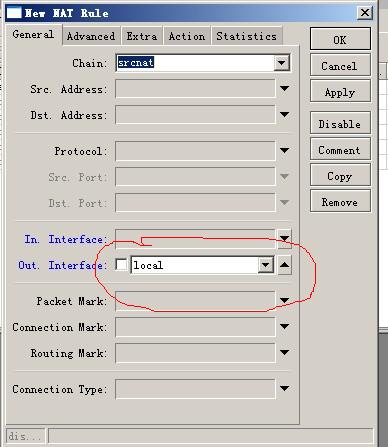Open the Out. Interface dropdown list
The image size is (388, 447).
click(x=266, y=265)
